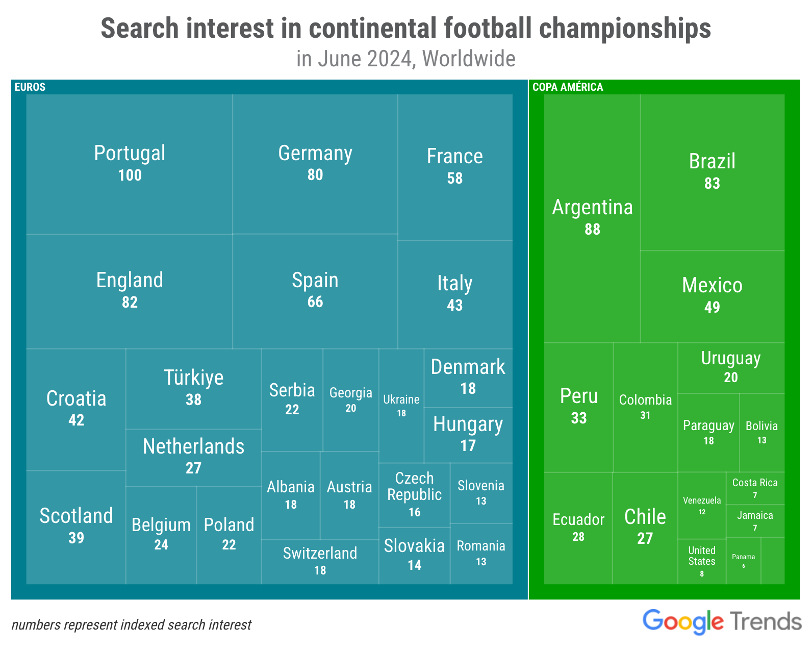
Task: Click the EUROS group header label
Action: (x=30, y=87)
